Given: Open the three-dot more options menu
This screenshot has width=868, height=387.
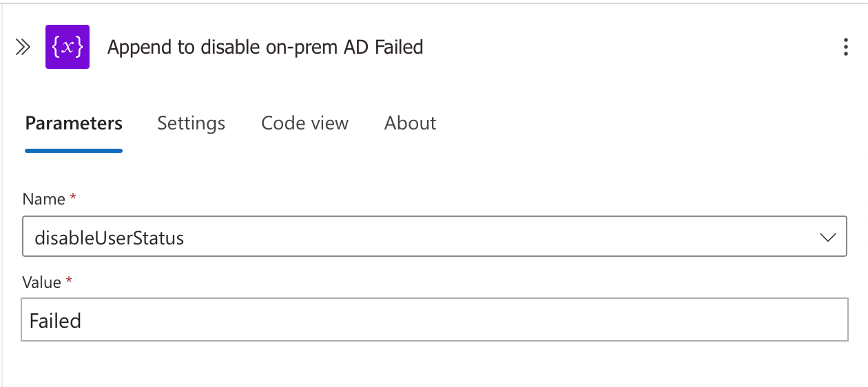Looking at the screenshot, I should coord(846,47).
